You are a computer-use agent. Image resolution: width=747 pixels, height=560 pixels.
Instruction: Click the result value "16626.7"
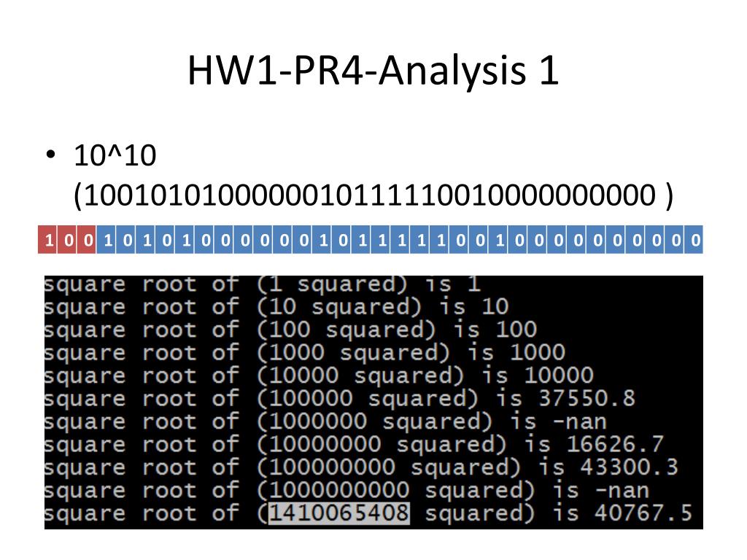[615, 444]
